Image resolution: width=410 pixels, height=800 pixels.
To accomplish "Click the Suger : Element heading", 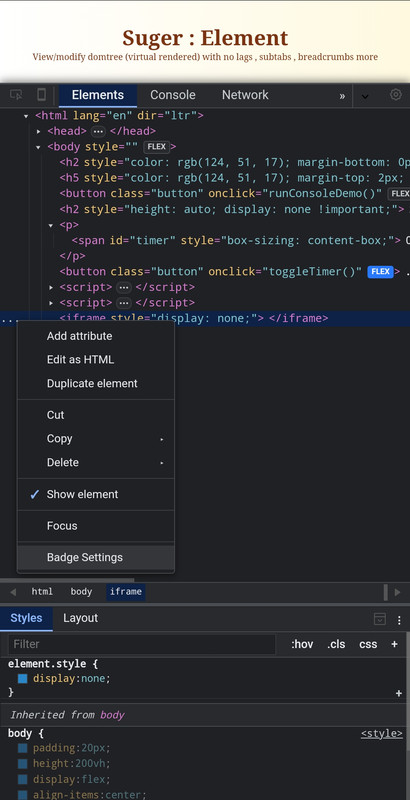I will point(205,38).
